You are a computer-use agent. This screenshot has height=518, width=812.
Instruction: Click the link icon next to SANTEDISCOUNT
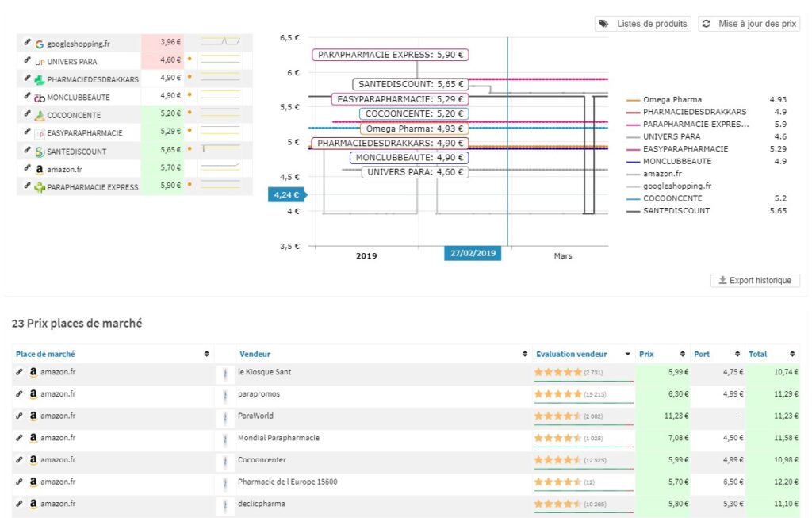coord(27,151)
